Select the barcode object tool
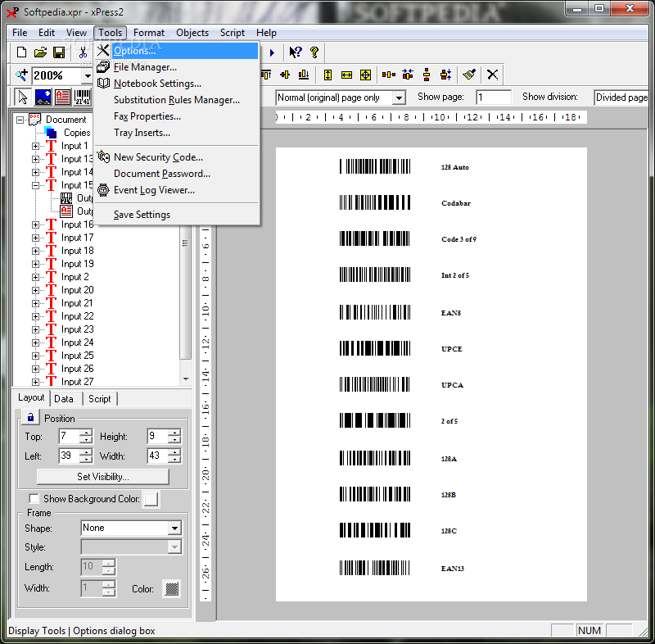This screenshot has width=655, height=644. (83, 97)
